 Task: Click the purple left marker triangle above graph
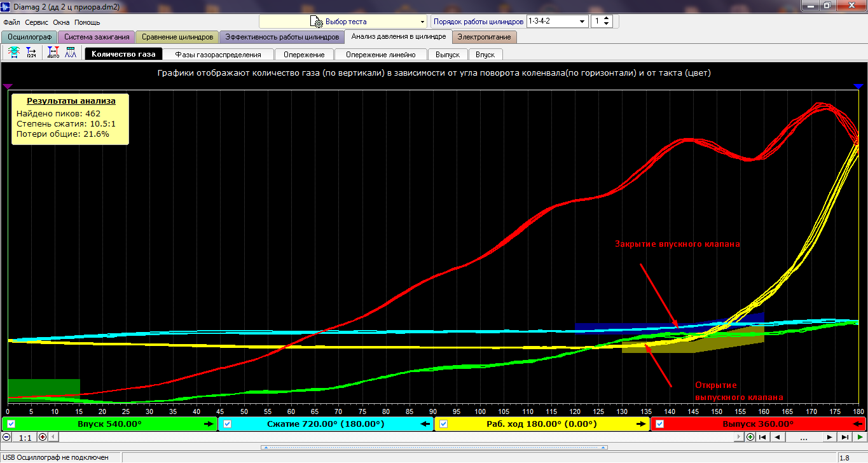pyautogui.click(x=8, y=86)
